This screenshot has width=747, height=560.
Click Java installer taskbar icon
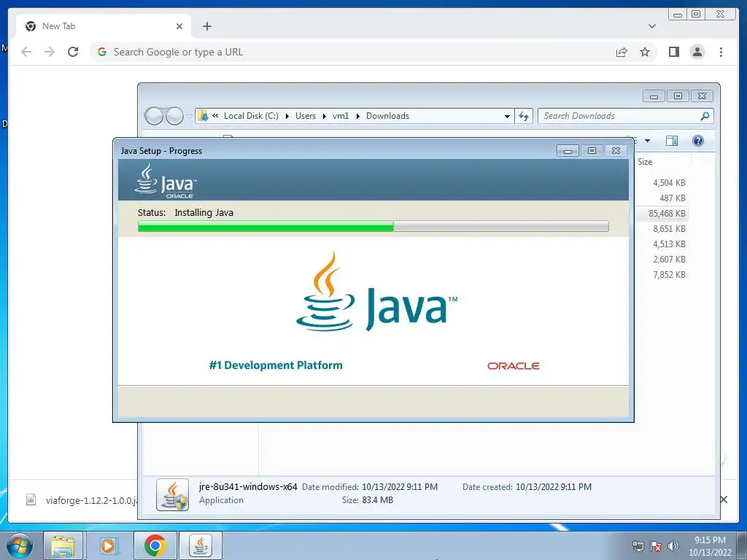(200, 545)
